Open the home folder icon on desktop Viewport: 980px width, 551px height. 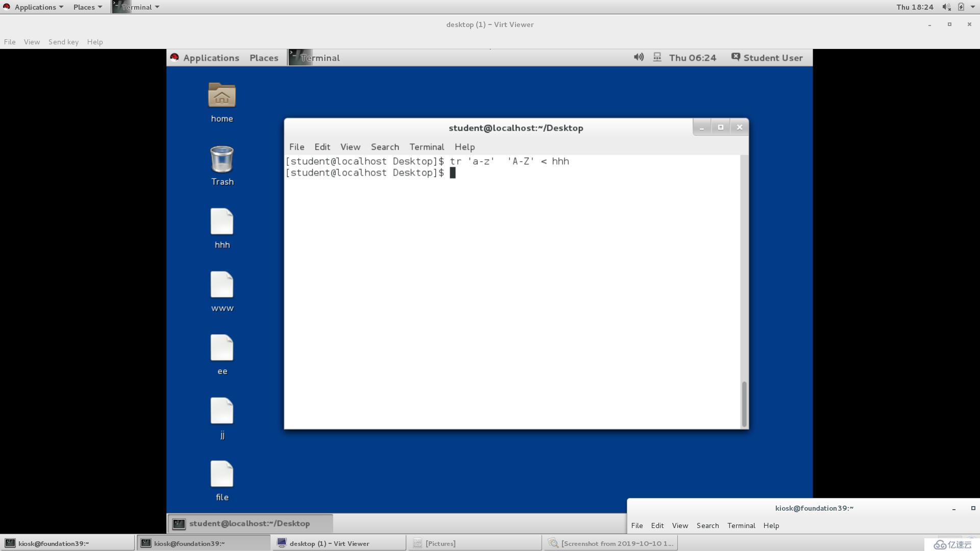(x=222, y=95)
